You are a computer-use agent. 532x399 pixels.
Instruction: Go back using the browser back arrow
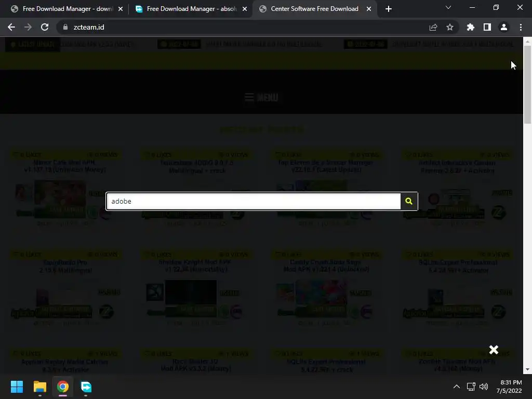tap(11, 27)
